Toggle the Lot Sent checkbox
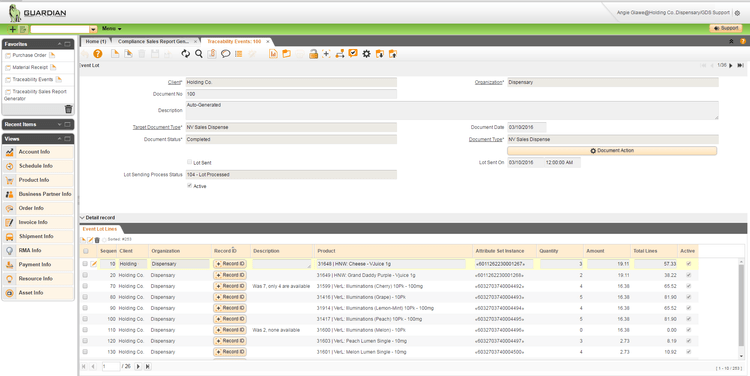This screenshot has height=376, width=750. point(190,162)
